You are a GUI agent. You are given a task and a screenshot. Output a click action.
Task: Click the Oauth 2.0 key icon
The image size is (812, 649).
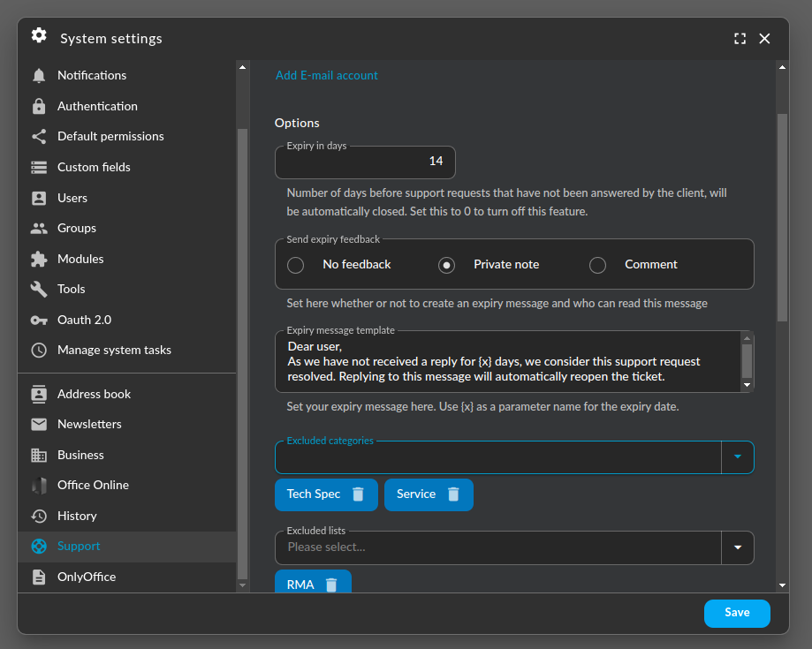(39, 320)
